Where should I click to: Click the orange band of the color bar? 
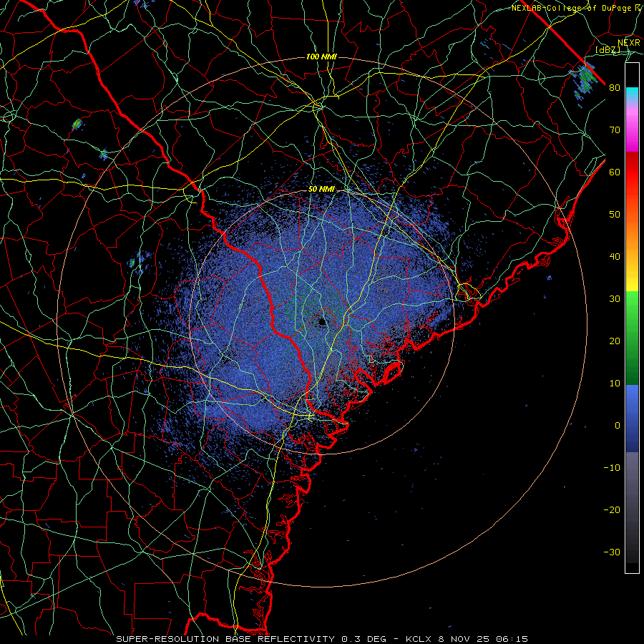632,236
